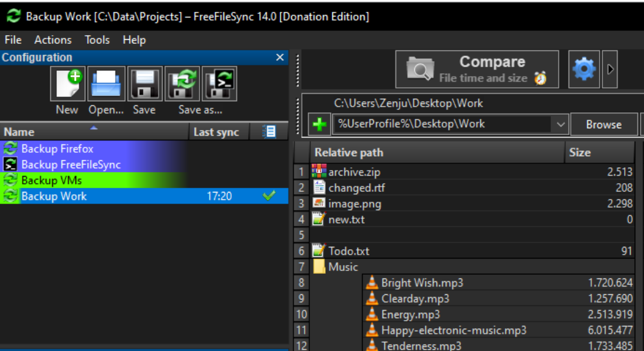This screenshot has height=351, width=644.
Task: Browse for a folder to sync
Action: (x=604, y=124)
